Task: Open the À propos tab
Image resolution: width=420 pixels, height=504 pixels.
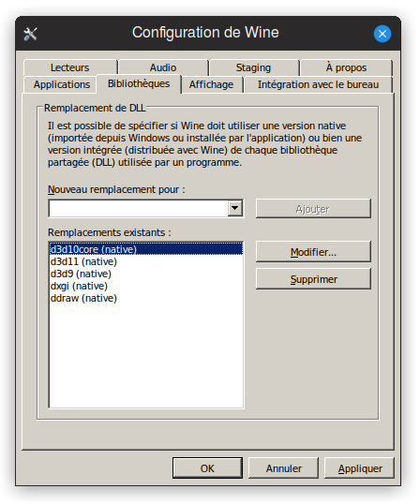Action: click(x=346, y=67)
